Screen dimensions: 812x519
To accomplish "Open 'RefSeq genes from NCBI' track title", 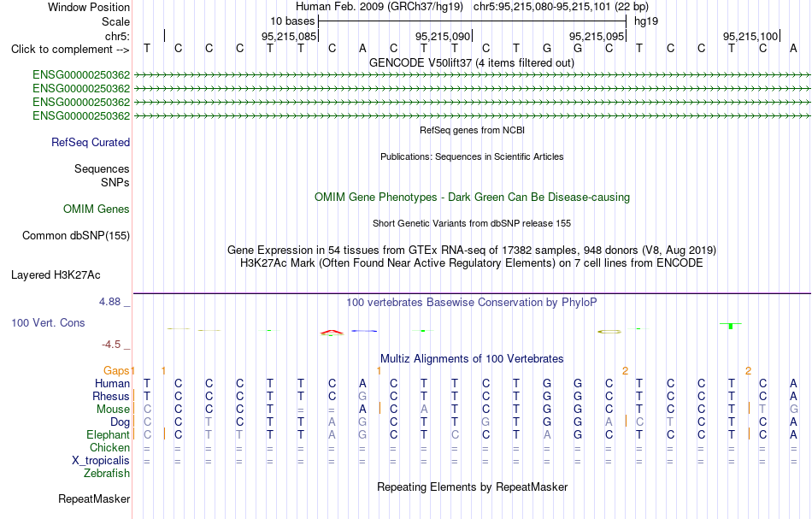I will point(473,130).
